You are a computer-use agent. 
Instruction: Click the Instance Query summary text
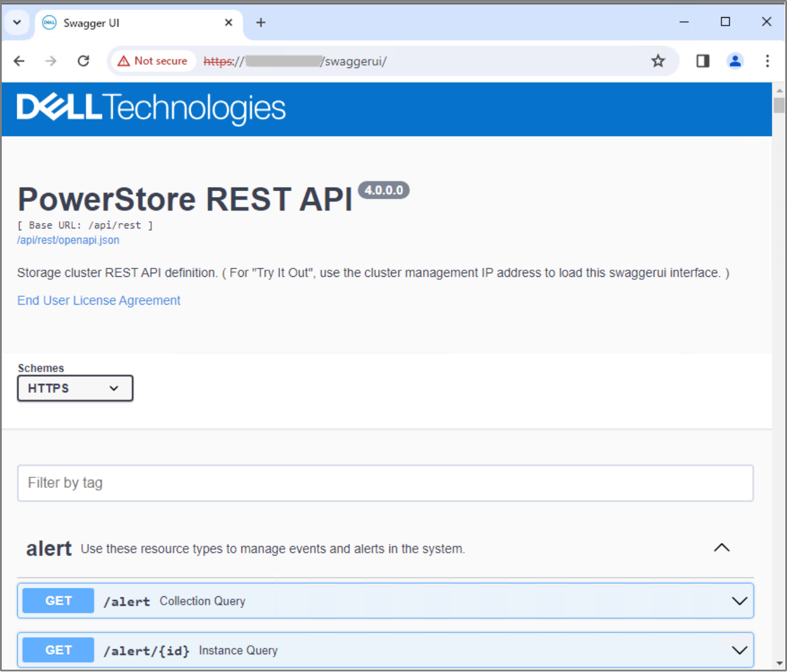tap(238, 650)
